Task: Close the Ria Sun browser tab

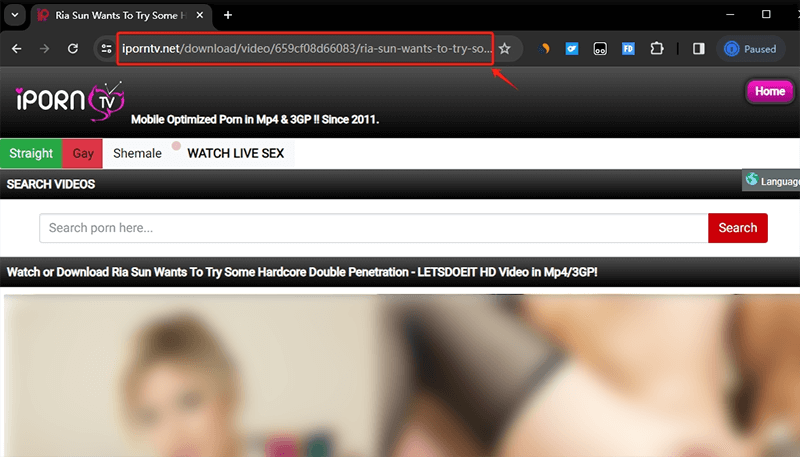Action: pyautogui.click(x=200, y=15)
